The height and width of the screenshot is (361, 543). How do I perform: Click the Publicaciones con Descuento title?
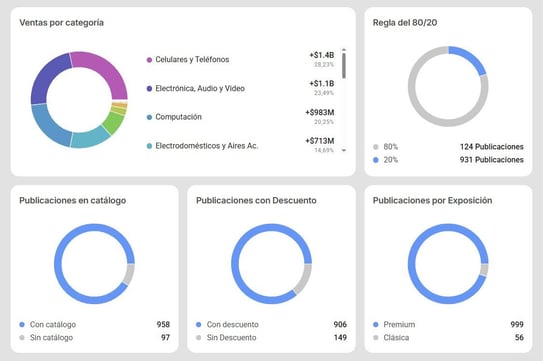point(256,200)
